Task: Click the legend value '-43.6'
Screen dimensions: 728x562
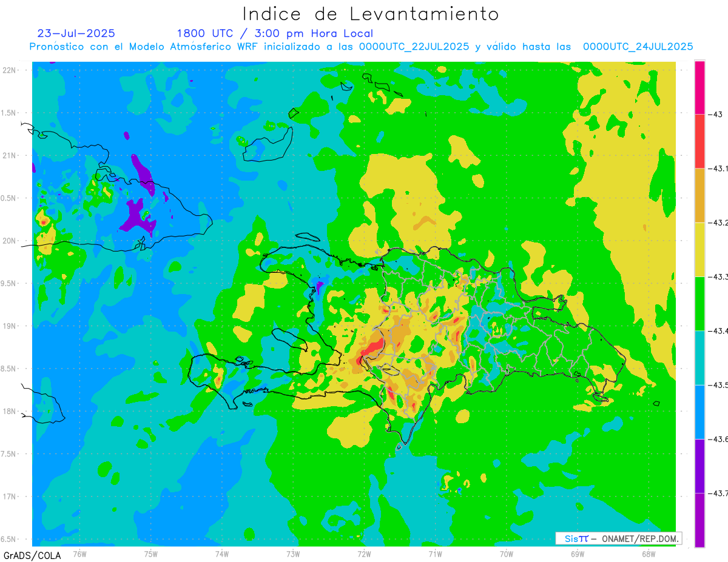Action: tap(718, 439)
